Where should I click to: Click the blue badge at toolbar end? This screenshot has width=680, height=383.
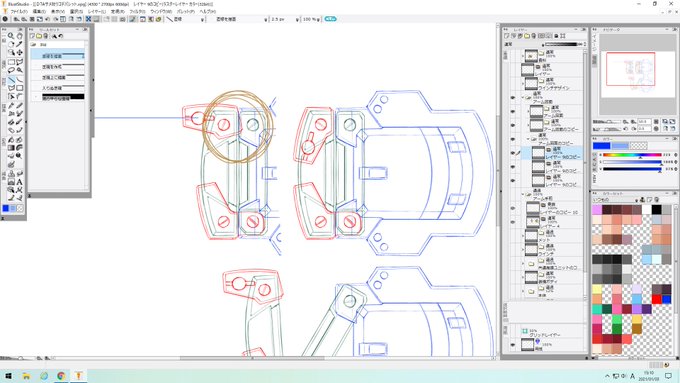point(330,19)
